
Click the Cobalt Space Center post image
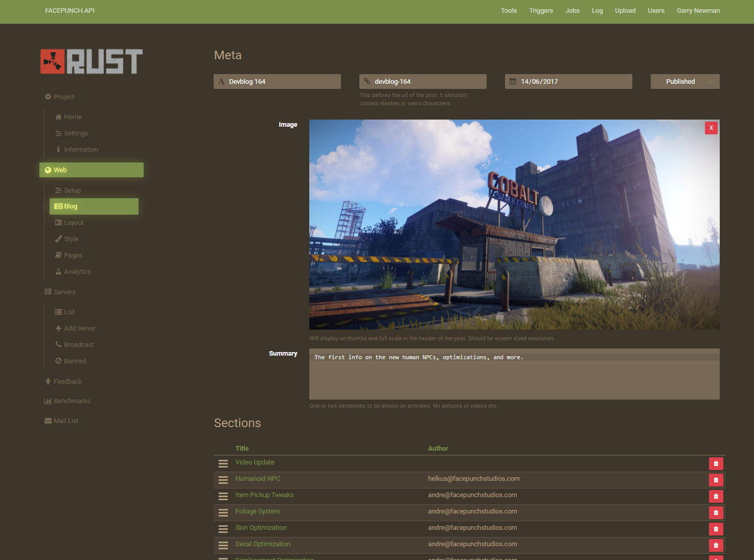coord(514,225)
